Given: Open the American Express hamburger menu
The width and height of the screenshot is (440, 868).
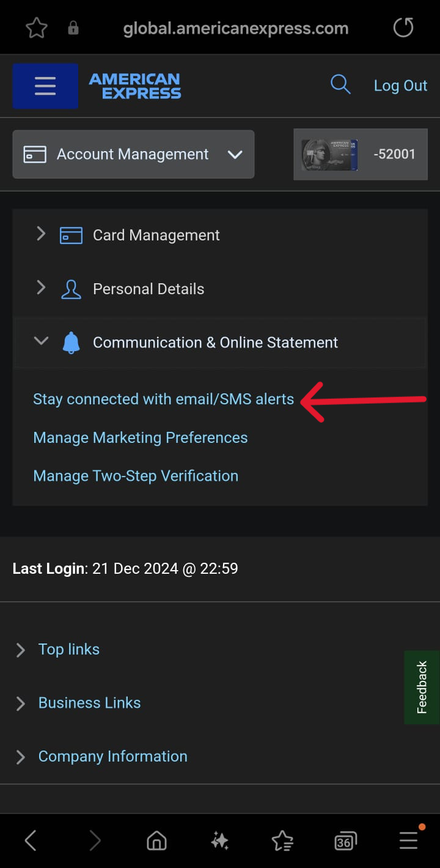Looking at the screenshot, I should pyautogui.click(x=45, y=86).
